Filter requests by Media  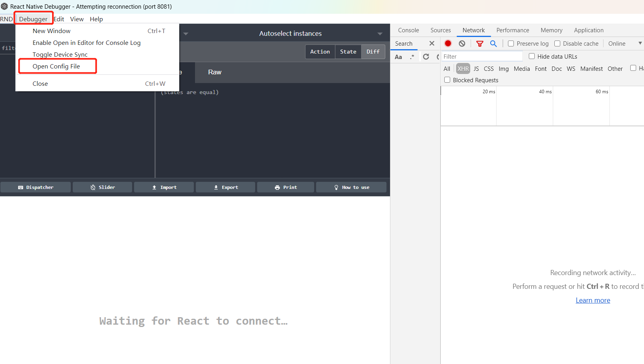(522, 68)
